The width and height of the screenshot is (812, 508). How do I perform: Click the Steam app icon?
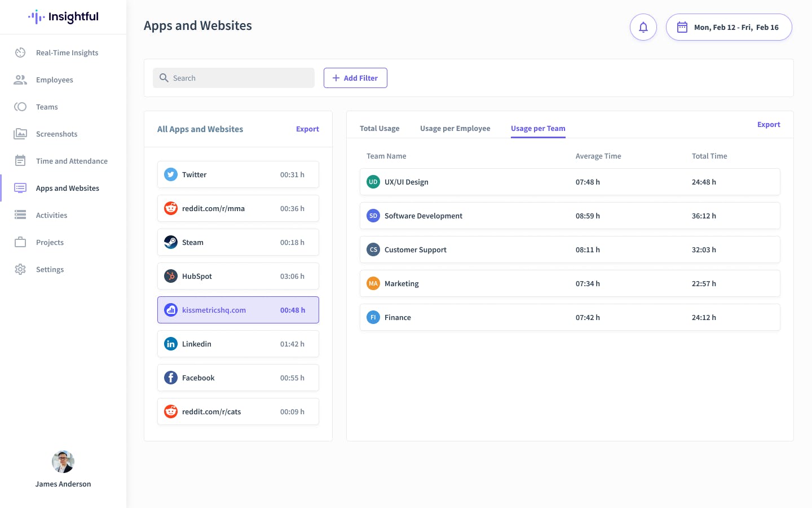pyautogui.click(x=170, y=242)
